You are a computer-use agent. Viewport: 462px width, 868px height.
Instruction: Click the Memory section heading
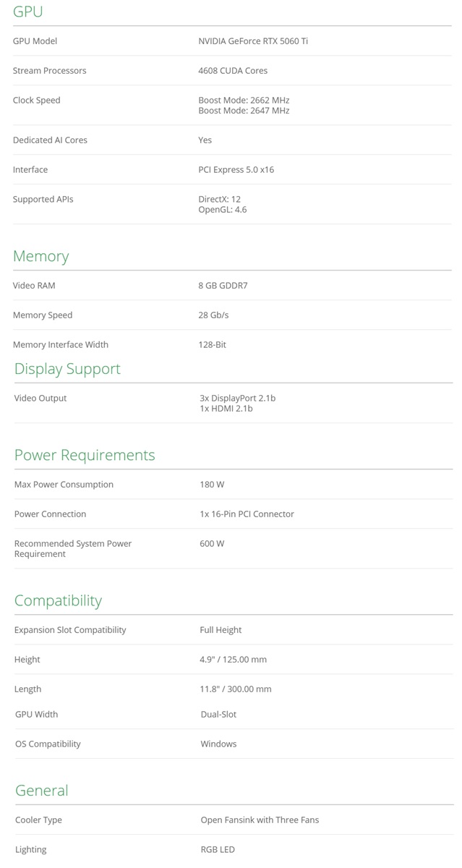[x=41, y=256]
